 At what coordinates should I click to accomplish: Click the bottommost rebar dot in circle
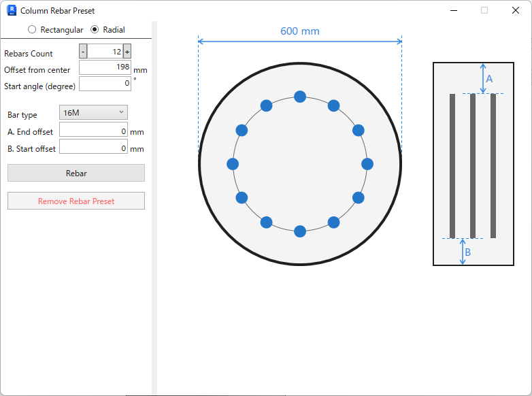[300, 231]
